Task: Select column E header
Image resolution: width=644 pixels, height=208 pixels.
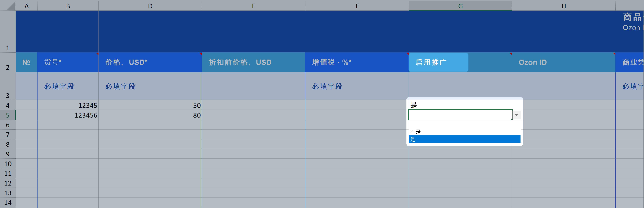Action: point(253,6)
